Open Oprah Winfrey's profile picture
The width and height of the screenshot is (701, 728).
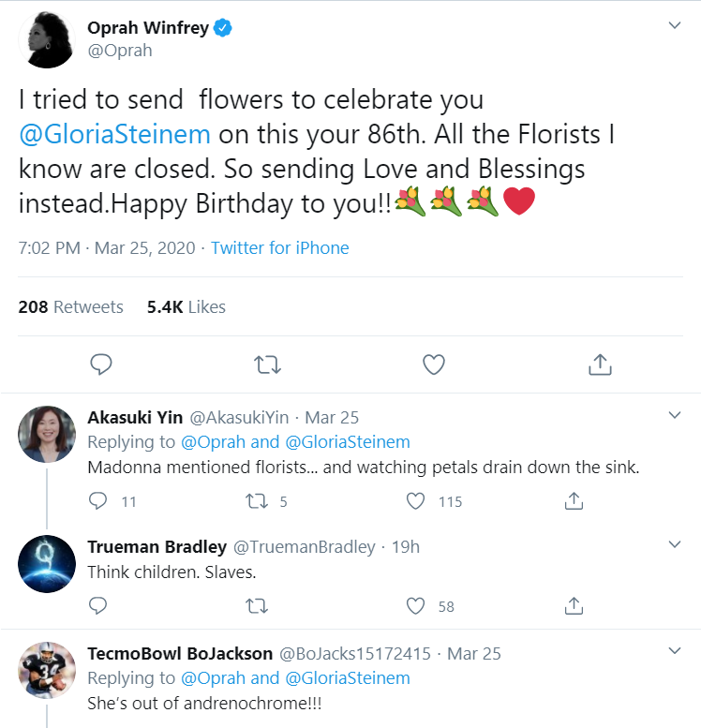pyautogui.click(x=47, y=39)
